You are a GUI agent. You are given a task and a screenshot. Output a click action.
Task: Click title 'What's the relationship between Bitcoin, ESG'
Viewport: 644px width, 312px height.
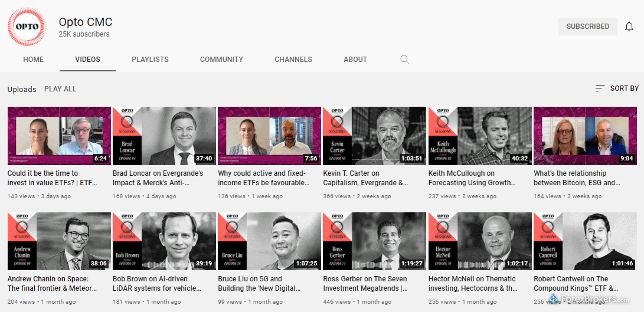click(x=577, y=178)
